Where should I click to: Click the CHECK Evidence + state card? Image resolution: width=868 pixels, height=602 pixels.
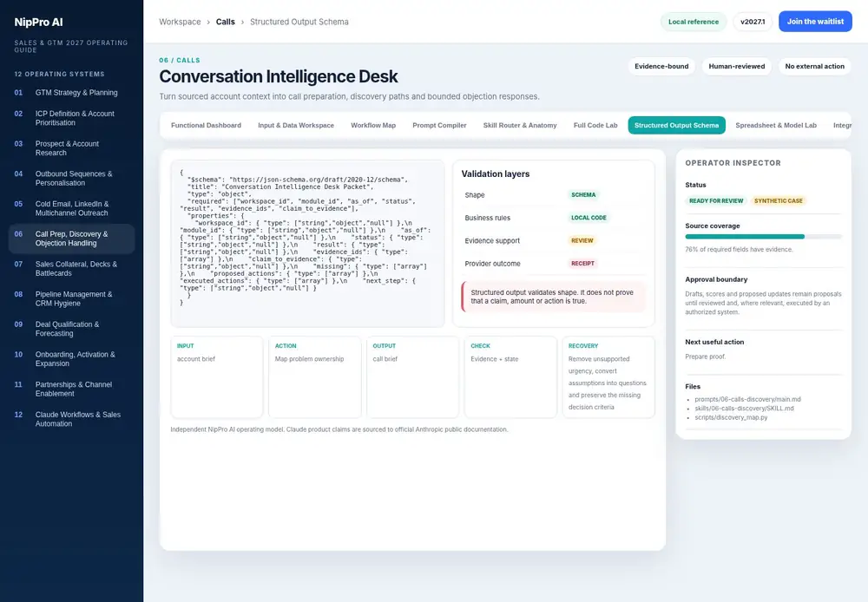tap(510, 376)
